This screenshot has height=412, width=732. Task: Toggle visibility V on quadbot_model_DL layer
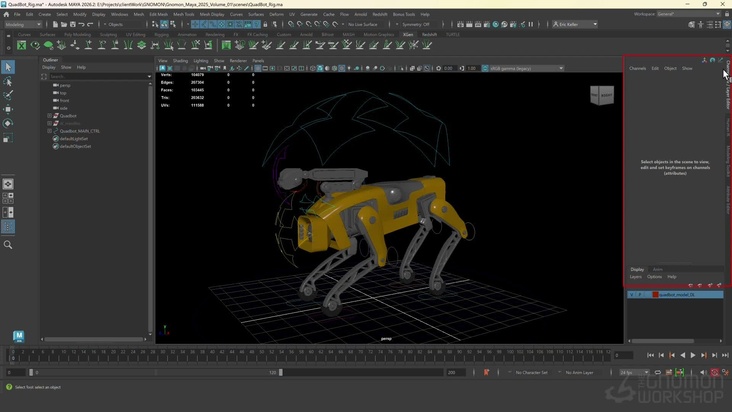pyautogui.click(x=631, y=295)
